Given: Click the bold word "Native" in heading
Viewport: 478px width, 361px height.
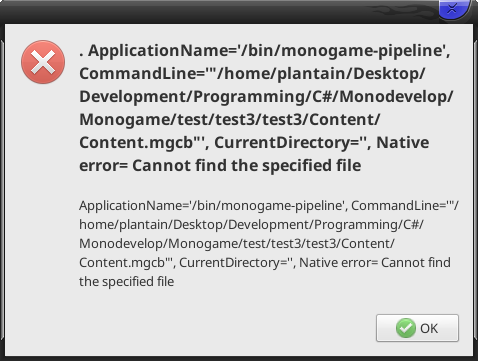Looking at the screenshot, I should point(403,142).
